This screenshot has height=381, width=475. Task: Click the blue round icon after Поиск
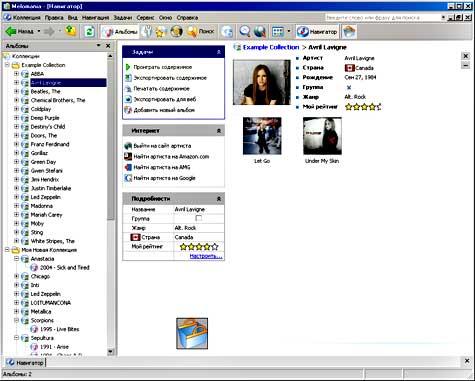click(227, 32)
